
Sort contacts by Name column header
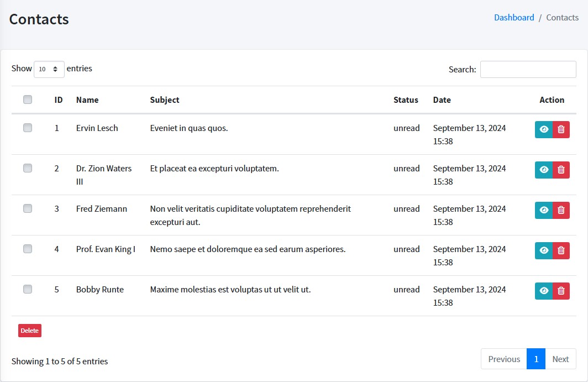pyautogui.click(x=87, y=100)
